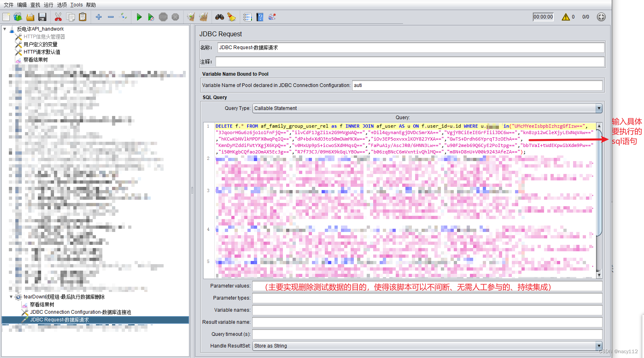Clear results with single broom icon
This screenshot has width=644, height=358.
coord(191,17)
